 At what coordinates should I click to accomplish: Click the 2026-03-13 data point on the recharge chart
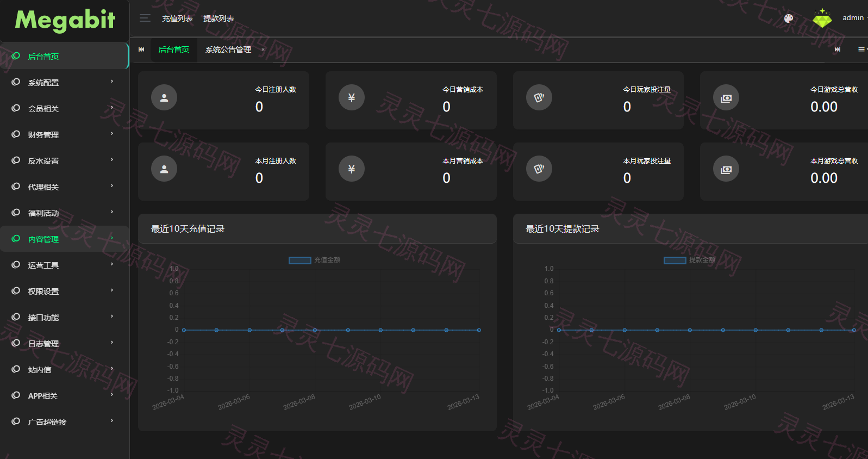479,330
